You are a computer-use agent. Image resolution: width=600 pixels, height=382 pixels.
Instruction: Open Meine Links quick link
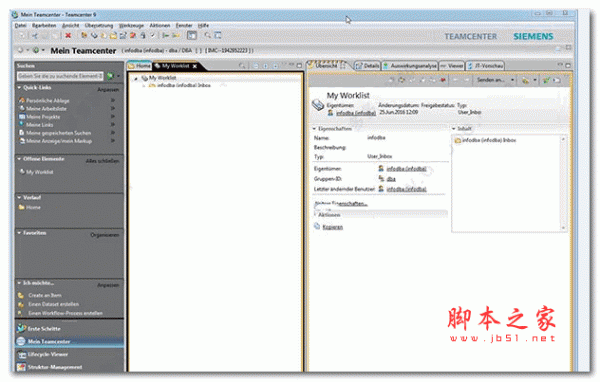[39, 125]
